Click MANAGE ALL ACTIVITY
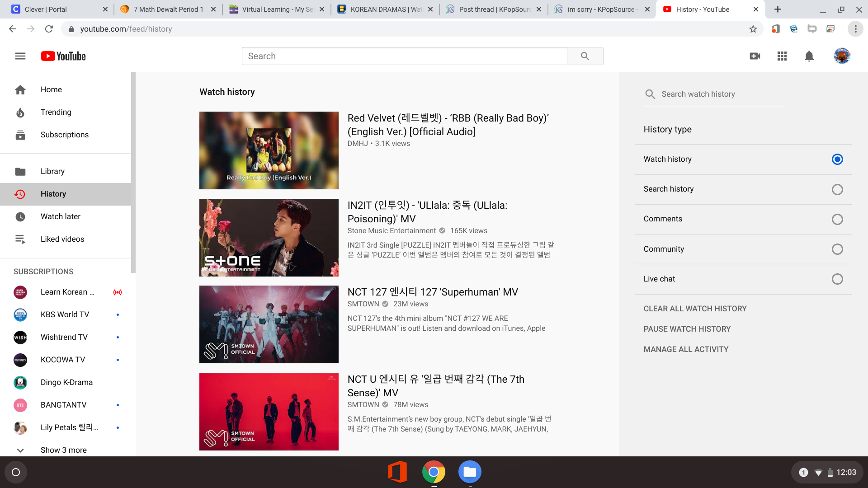 pyautogui.click(x=686, y=349)
